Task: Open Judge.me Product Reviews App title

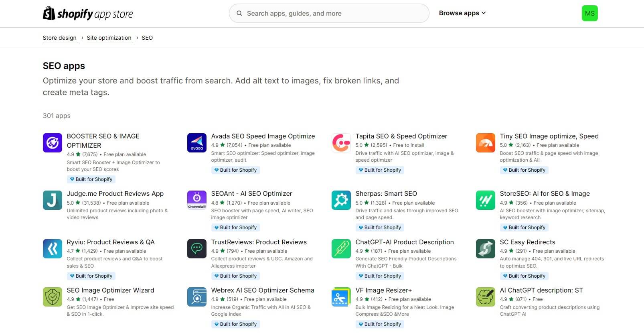Action: tap(115, 194)
